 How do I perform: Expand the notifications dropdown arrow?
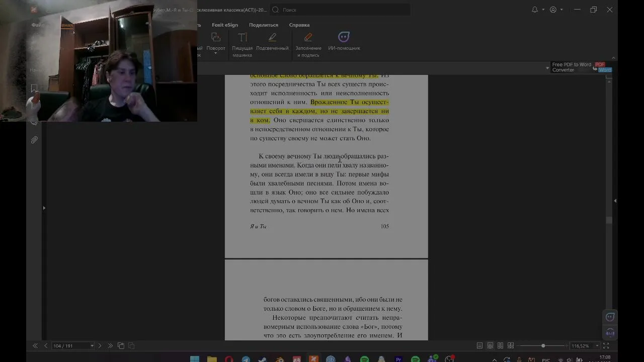(543, 10)
